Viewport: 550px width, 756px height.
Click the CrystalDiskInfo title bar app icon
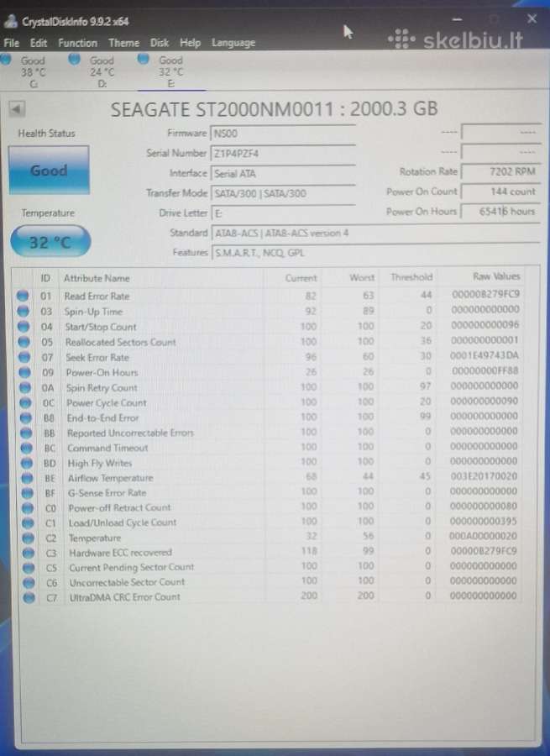point(11,21)
